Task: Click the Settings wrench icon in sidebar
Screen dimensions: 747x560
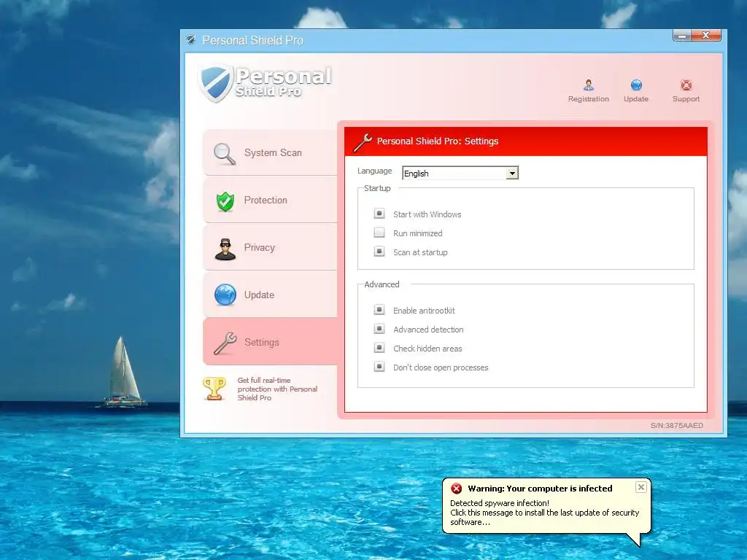Action: click(x=225, y=343)
